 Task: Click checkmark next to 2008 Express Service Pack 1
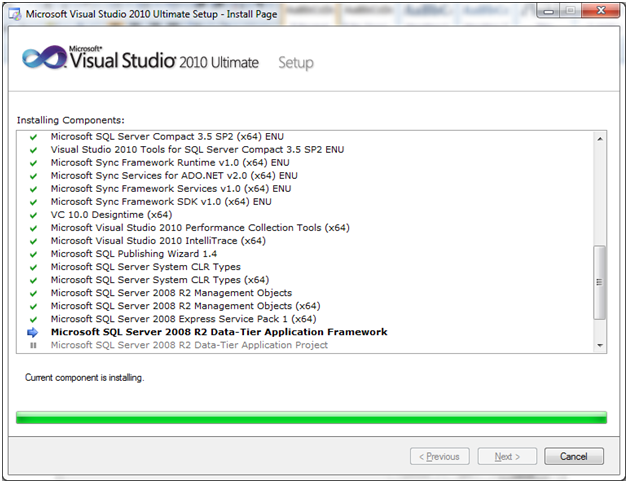(33, 319)
